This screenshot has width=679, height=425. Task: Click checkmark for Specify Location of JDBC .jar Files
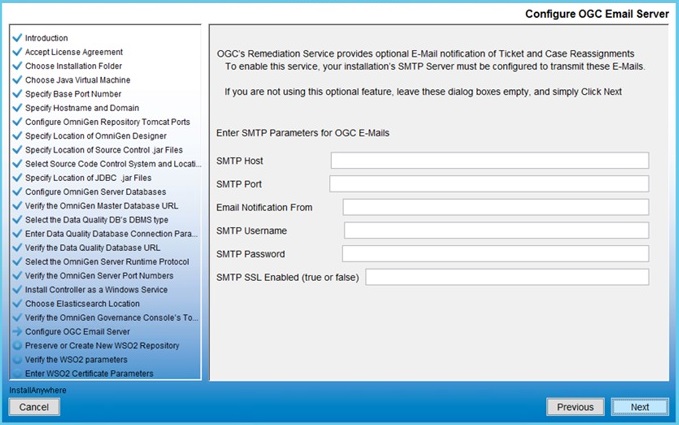click(17, 178)
